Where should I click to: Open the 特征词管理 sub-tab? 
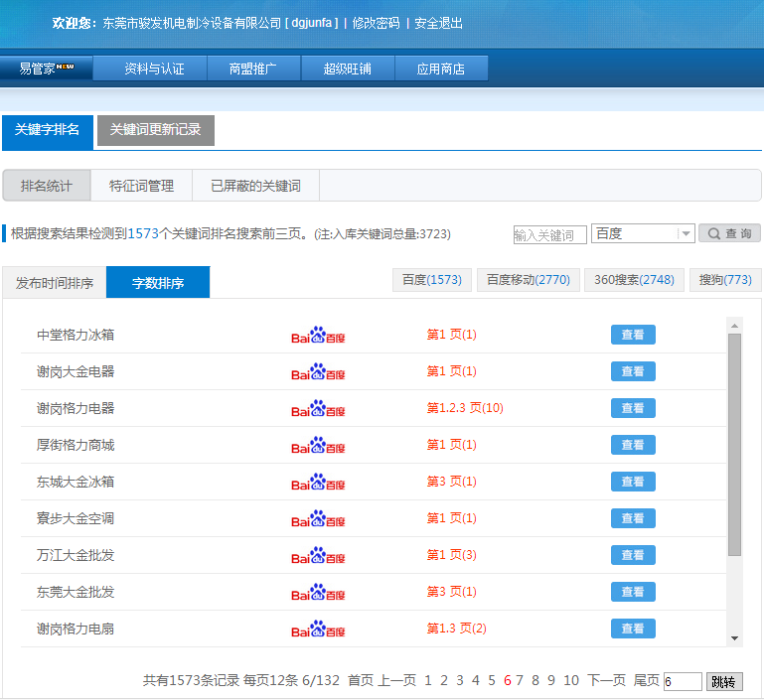click(x=141, y=186)
